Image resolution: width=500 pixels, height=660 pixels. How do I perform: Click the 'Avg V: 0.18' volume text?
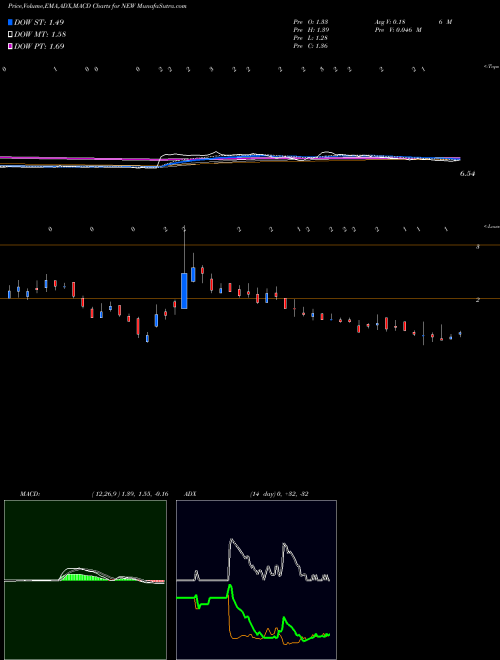tap(389, 22)
